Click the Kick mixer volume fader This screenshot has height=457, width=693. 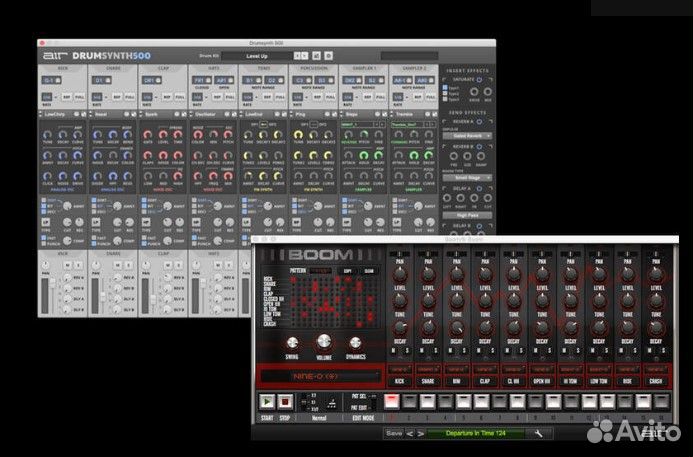(52, 284)
